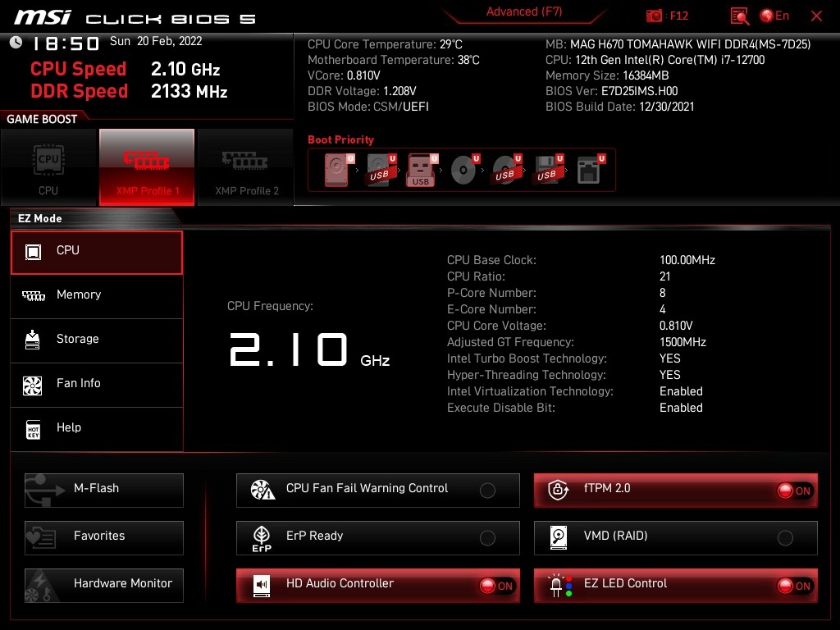The image size is (840, 630).
Task: Select the USB flash drive boot icon
Action: point(422,171)
